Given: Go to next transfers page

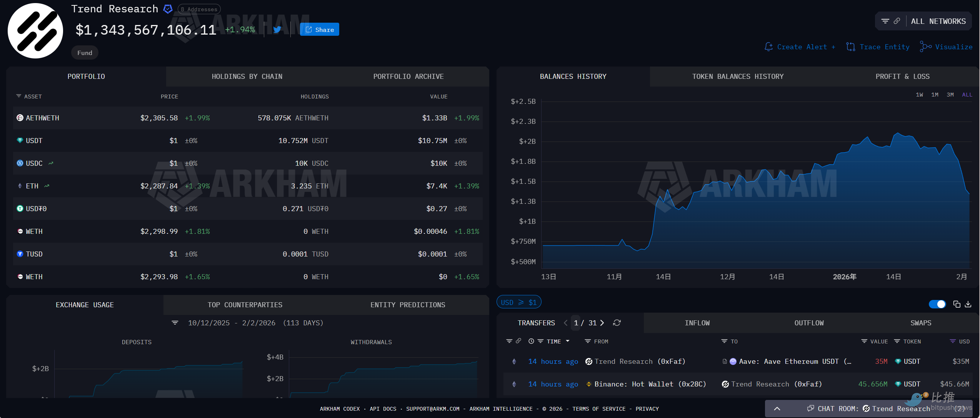Looking at the screenshot, I should point(602,323).
